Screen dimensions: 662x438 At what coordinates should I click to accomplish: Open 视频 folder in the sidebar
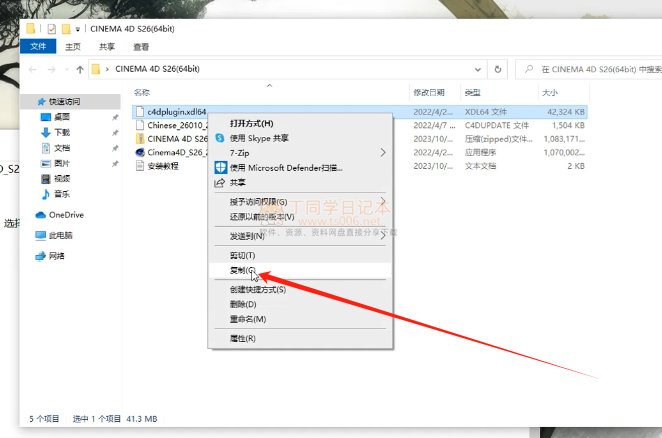[62, 179]
